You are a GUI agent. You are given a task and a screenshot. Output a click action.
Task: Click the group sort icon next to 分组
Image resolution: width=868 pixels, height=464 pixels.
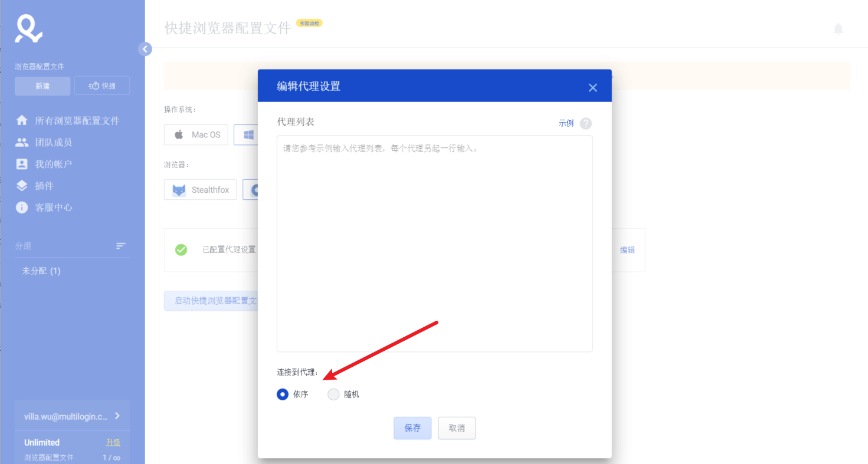tap(121, 246)
